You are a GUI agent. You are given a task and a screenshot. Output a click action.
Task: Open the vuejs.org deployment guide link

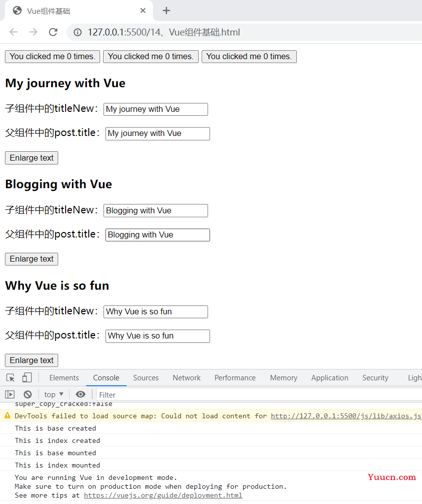pyautogui.click(x=163, y=495)
